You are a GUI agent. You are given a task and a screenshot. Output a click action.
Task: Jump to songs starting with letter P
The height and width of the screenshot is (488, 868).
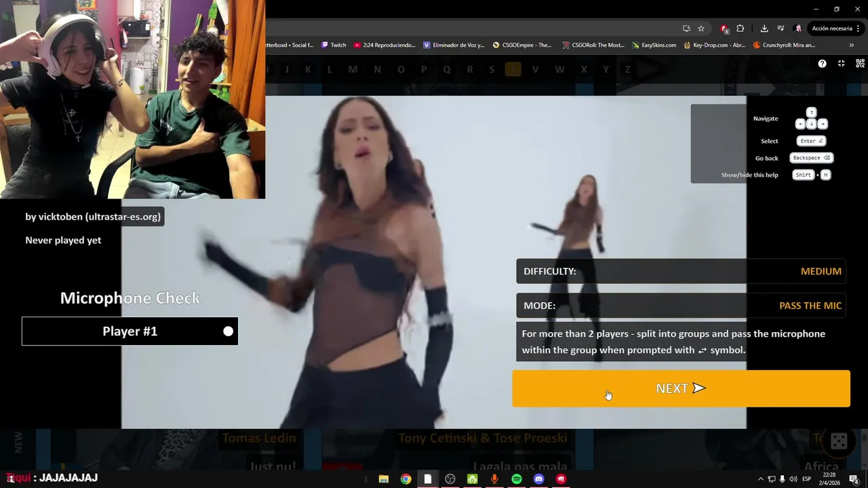424,69
